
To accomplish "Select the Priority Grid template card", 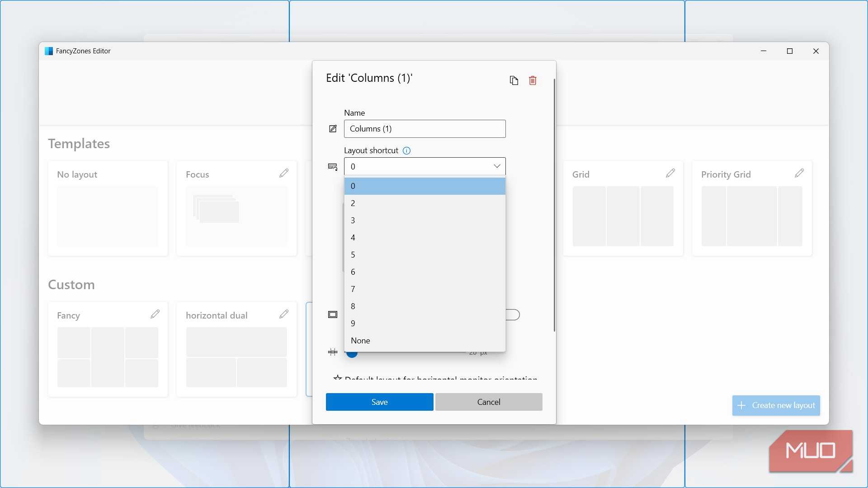I will [x=752, y=208].
